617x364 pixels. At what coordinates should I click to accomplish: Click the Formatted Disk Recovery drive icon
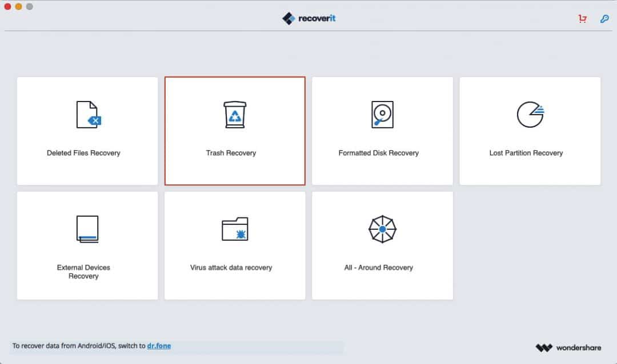click(382, 114)
